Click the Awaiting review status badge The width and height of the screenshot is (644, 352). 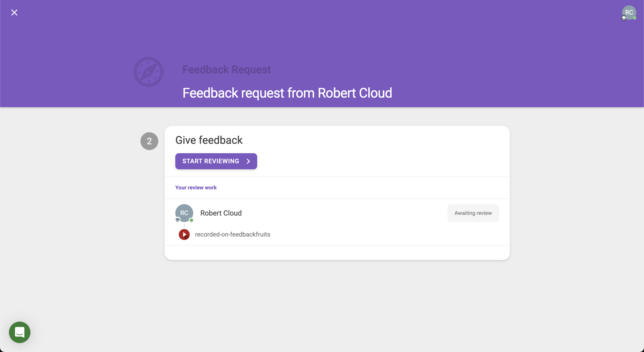473,213
